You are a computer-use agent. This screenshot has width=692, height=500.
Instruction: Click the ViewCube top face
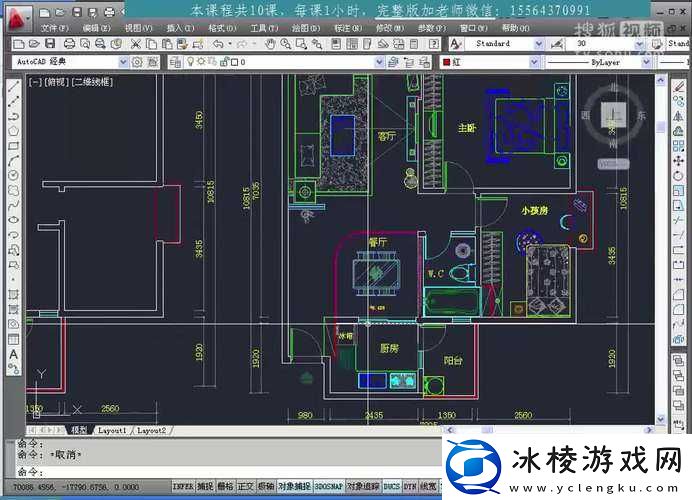pos(613,115)
